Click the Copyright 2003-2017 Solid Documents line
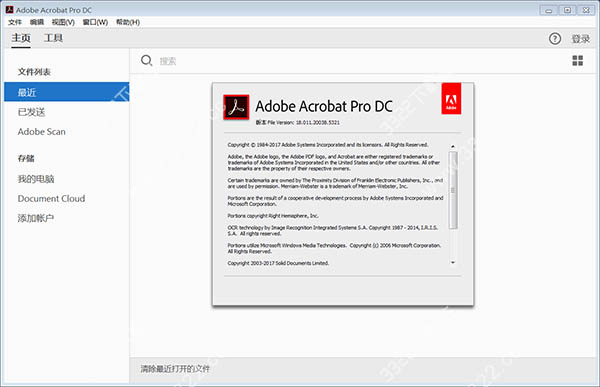The width and height of the screenshot is (600, 387). pyautogui.click(x=278, y=263)
